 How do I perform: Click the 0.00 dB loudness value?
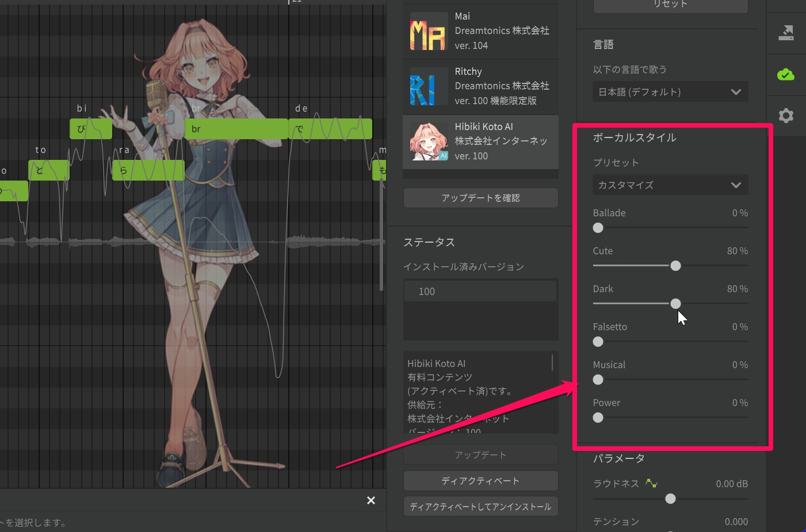click(x=732, y=484)
